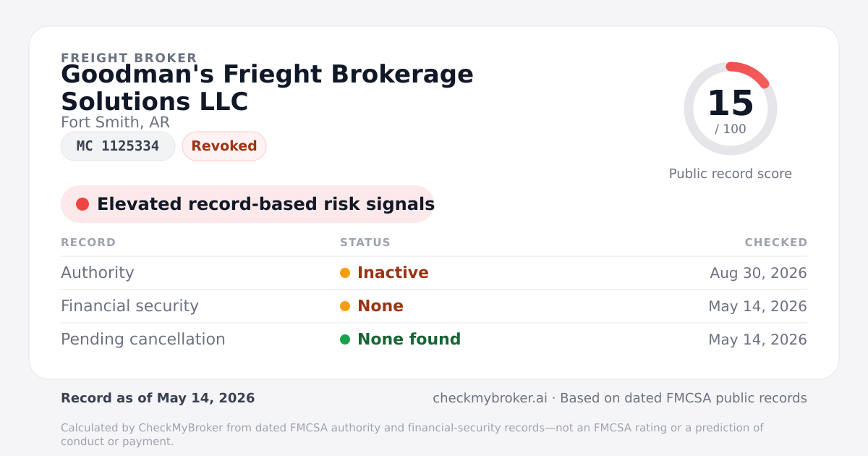Click the Goodman's Frieght Brokerage Solutions title

coord(267,88)
